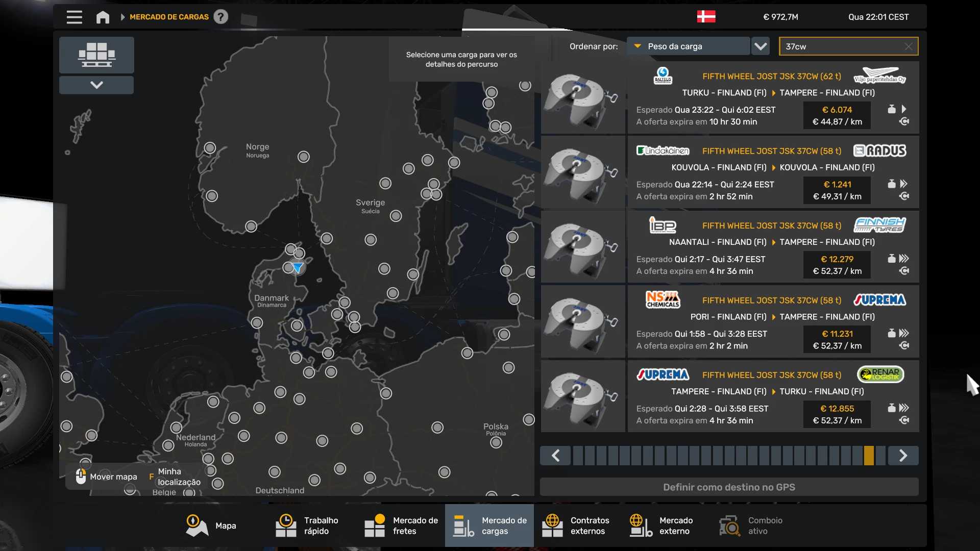Screen dimensions: 980x551
Task: Open the help question mark
Action: pos(220,17)
